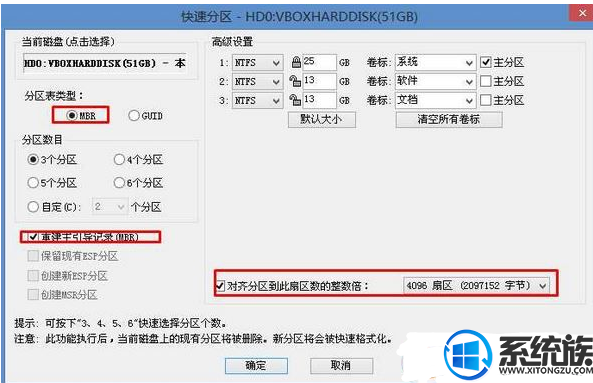This screenshot has height=383, width=593.
Task: Click the current disk HD0:VBOXHARDDISK selector
Action: pos(105,63)
